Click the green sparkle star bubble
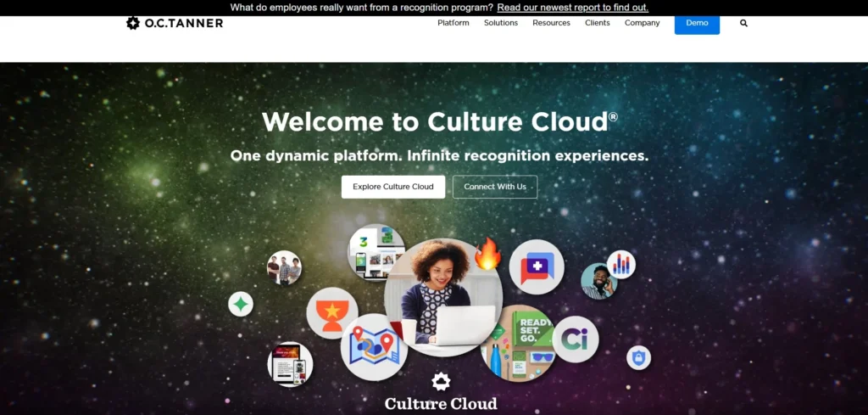868x415 pixels. coord(241,304)
